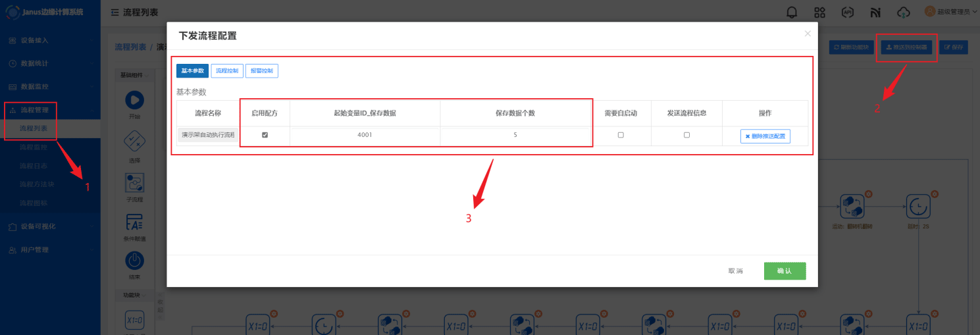The height and width of the screenshot is (335, 980).
Task: Uncheck the 启用配方 checkbox
Action: click(x=265, y=135)
